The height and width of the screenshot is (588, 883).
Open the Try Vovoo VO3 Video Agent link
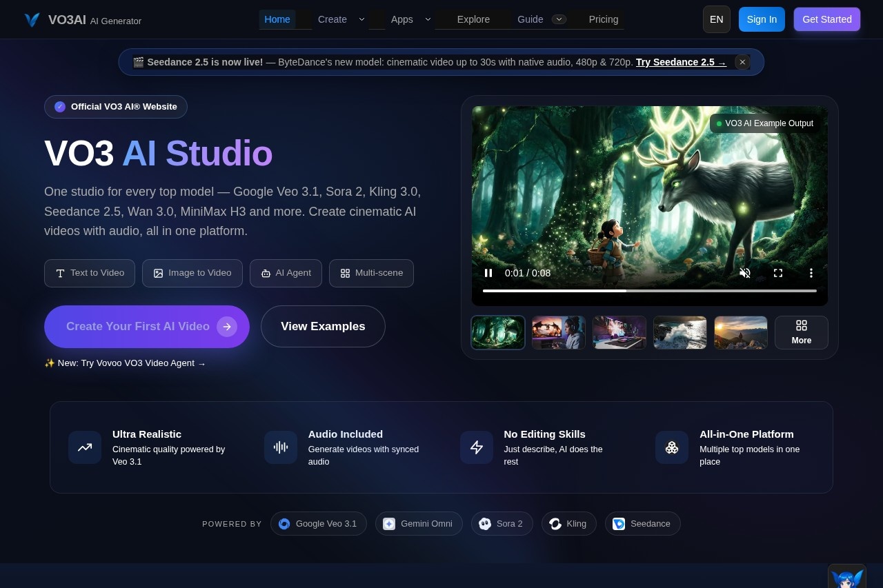coord(125,363)
